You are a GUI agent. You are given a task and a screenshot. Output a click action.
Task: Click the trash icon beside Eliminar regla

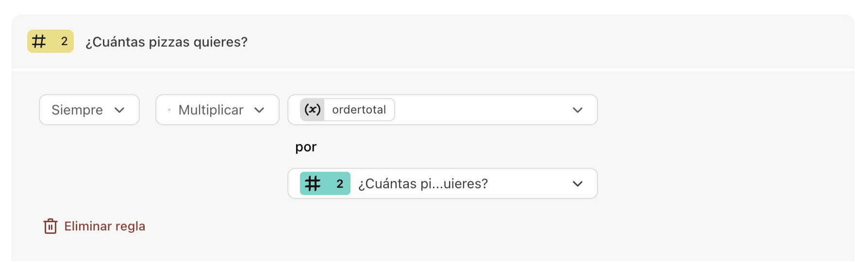coord(50,226)
